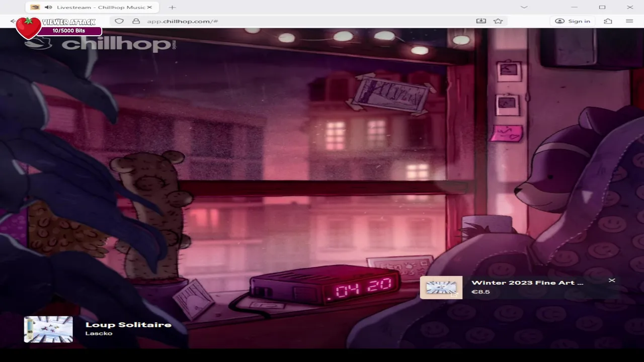
Task: Open the Loup Solitaire album cover
Action: (x=48, y=329)
